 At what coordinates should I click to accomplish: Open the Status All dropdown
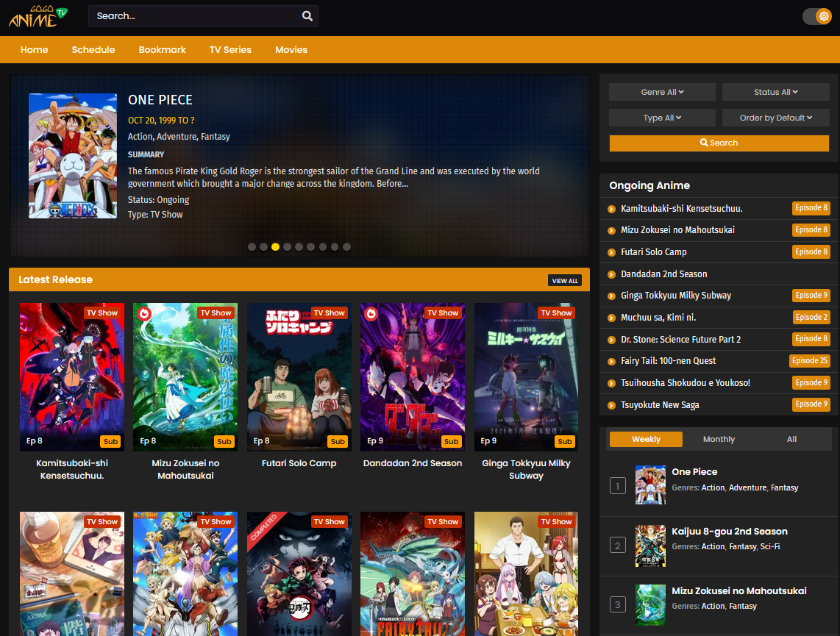pyautogui.click(x=776, y=92)
